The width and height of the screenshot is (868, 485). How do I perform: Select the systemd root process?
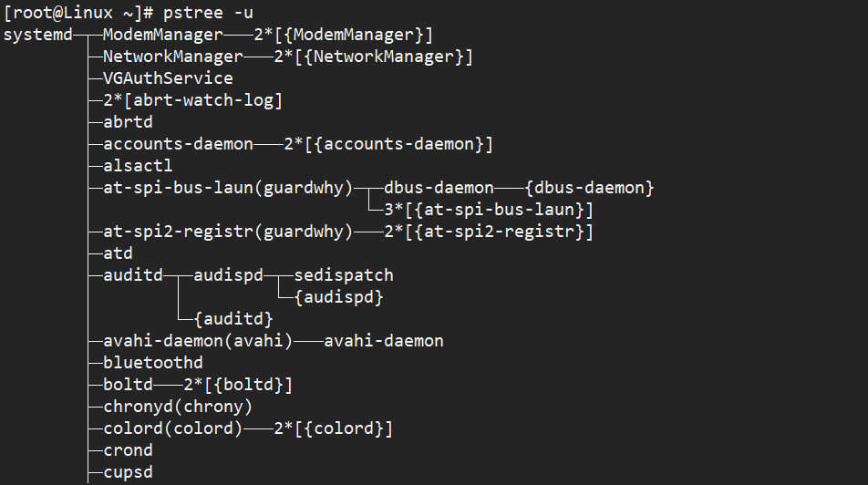coord(38,35)
